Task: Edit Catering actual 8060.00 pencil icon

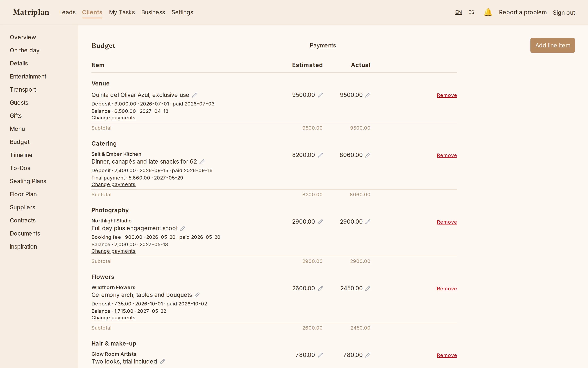Action: tap(368, 155)
